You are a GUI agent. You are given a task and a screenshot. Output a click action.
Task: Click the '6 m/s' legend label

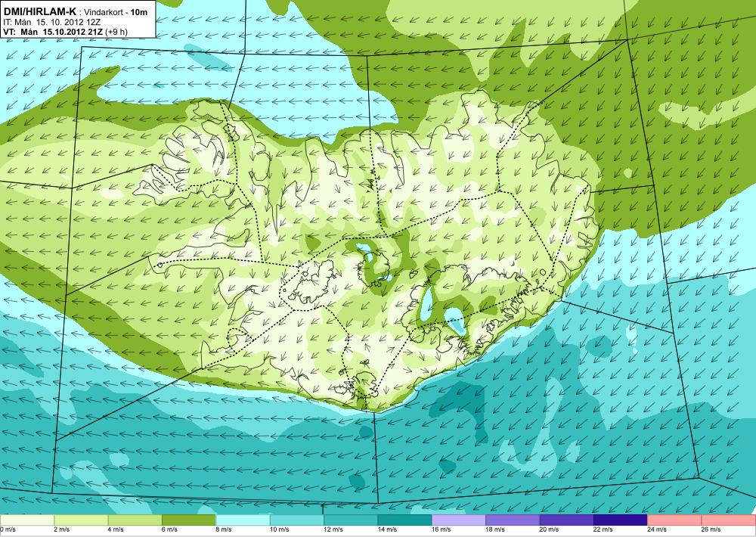(169, 529)
